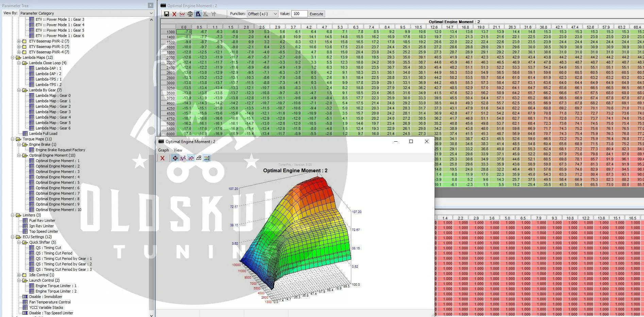644x317 pixels.
Task: Open the Function Offset (+/-) dropdown
Action: pos(262,14)
